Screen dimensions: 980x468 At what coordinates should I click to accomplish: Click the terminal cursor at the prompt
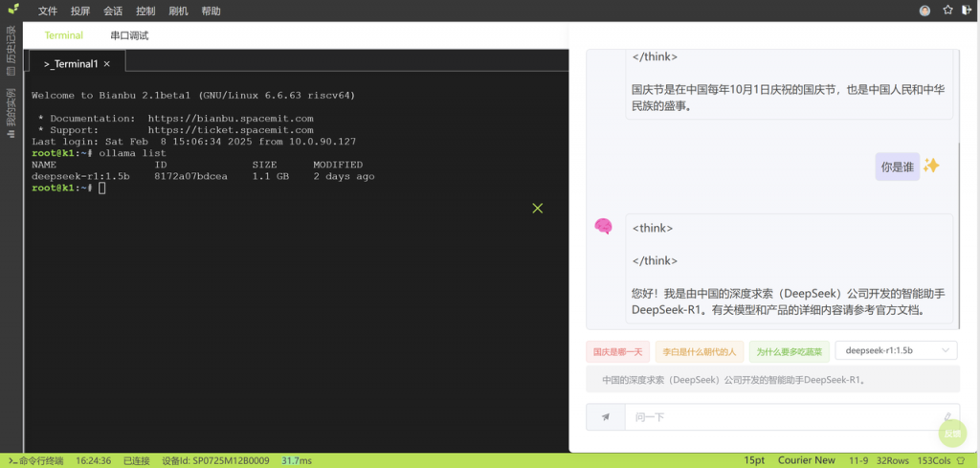point(101,189)
